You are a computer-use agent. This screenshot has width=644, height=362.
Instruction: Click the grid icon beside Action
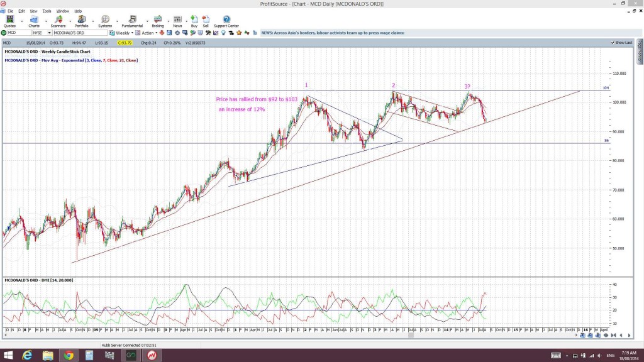pos(138,33)
